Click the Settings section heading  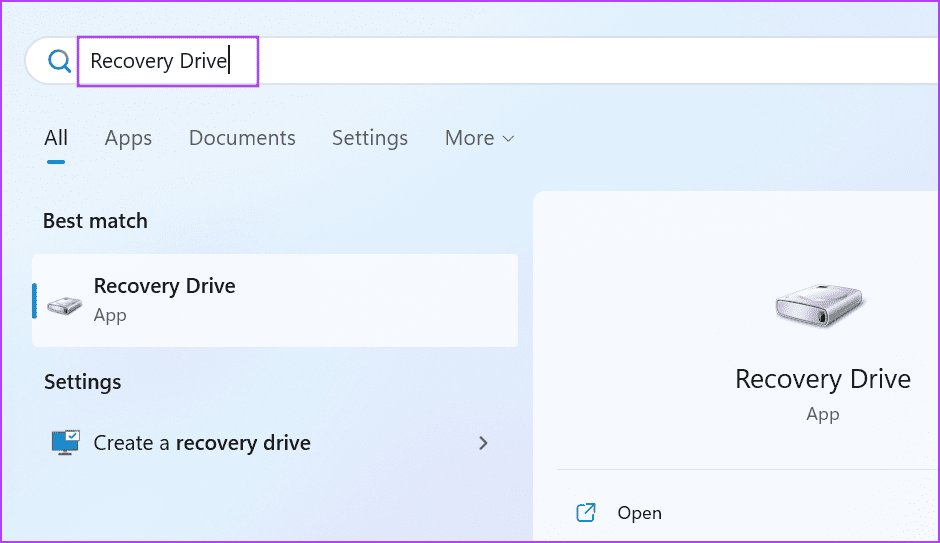(83, 382)
